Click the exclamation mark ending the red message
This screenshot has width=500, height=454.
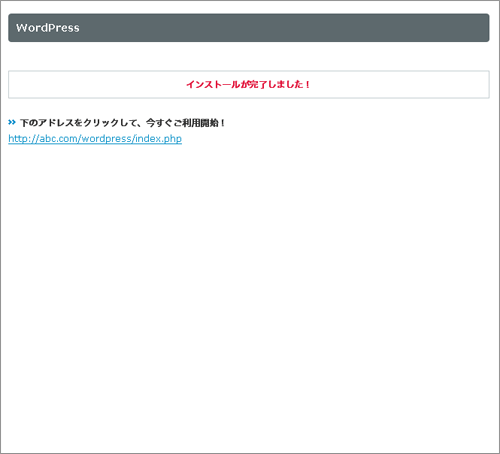point(307,84)
